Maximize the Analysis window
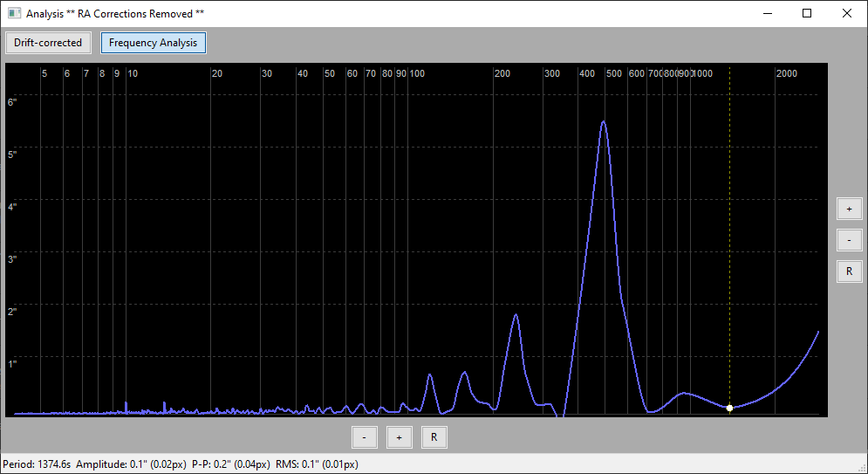 pos(807,14)
